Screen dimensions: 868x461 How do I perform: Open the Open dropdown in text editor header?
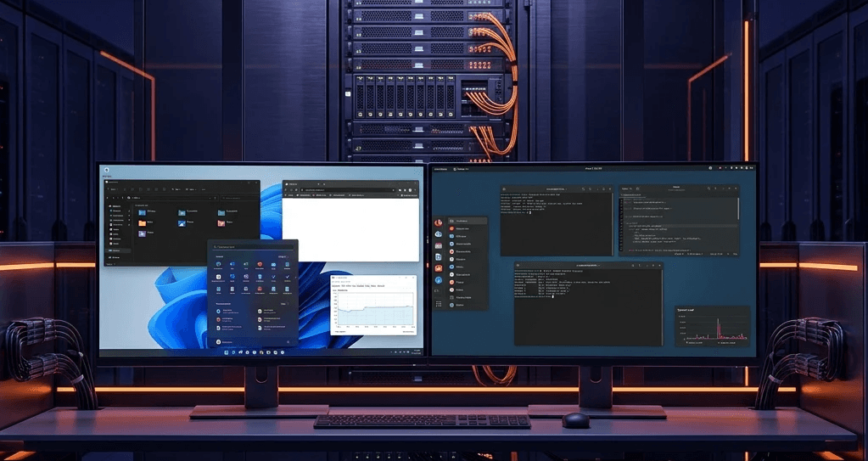627,188
